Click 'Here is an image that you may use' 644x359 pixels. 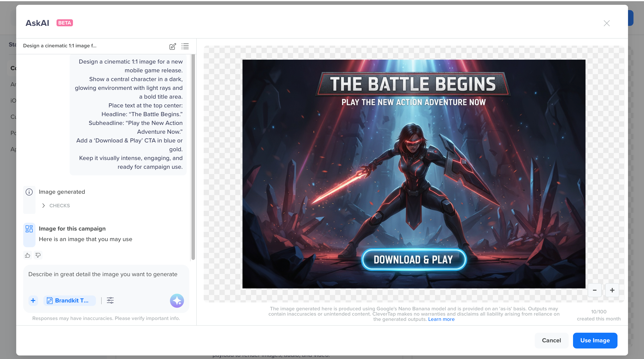85,239
